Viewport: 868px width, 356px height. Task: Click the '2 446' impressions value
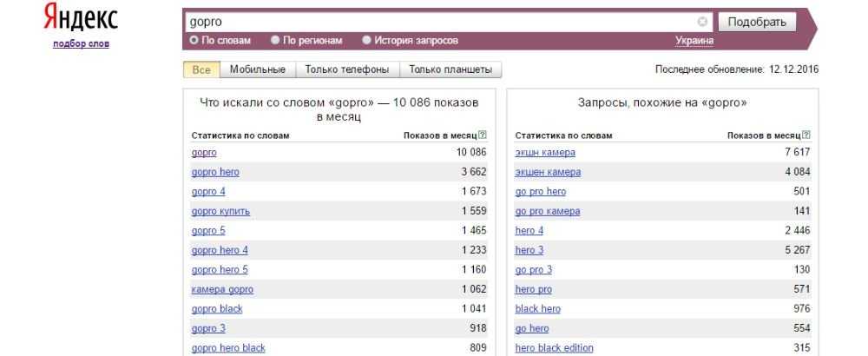(x=797, y=230)
